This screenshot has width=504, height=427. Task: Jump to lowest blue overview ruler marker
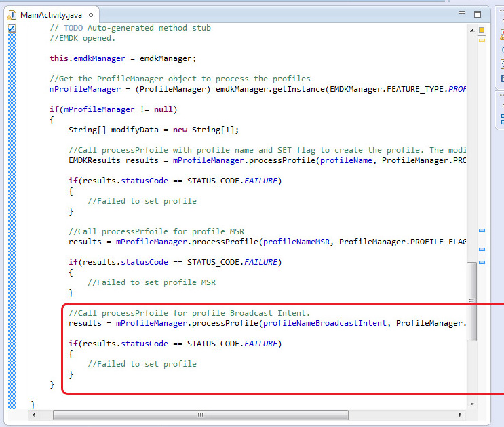(482, 262)
